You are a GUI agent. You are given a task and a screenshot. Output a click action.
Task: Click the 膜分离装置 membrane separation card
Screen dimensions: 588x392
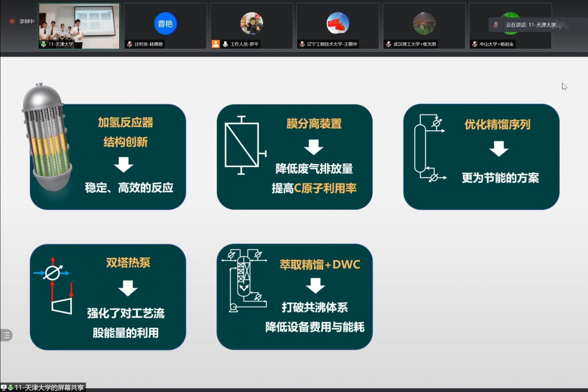tap(294, 157)
